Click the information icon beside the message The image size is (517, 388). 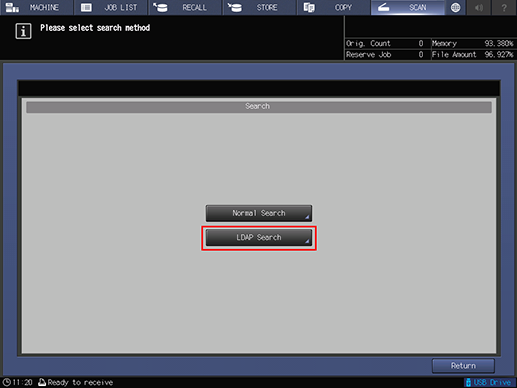click(x=23, y=31)
